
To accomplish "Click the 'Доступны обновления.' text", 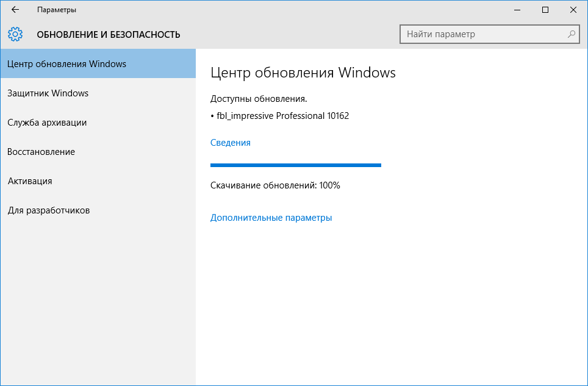I will coord(259,99).
